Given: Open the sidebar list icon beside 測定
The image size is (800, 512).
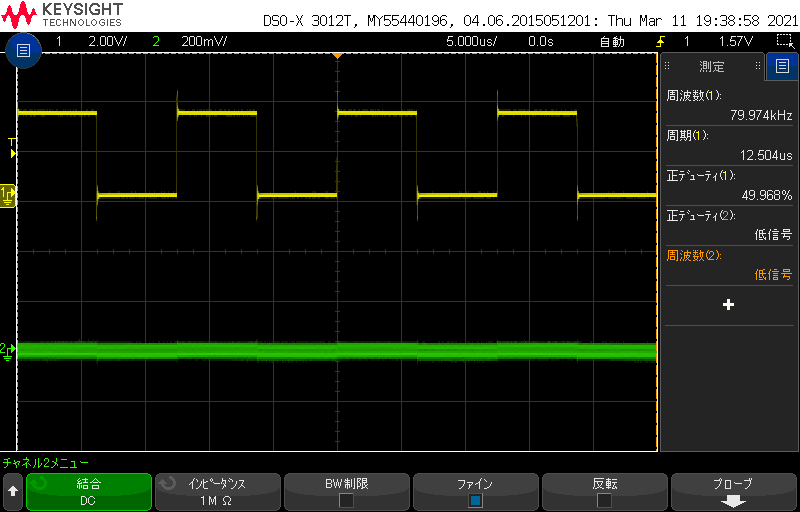Looking at the screenshot, I should 782,67.
